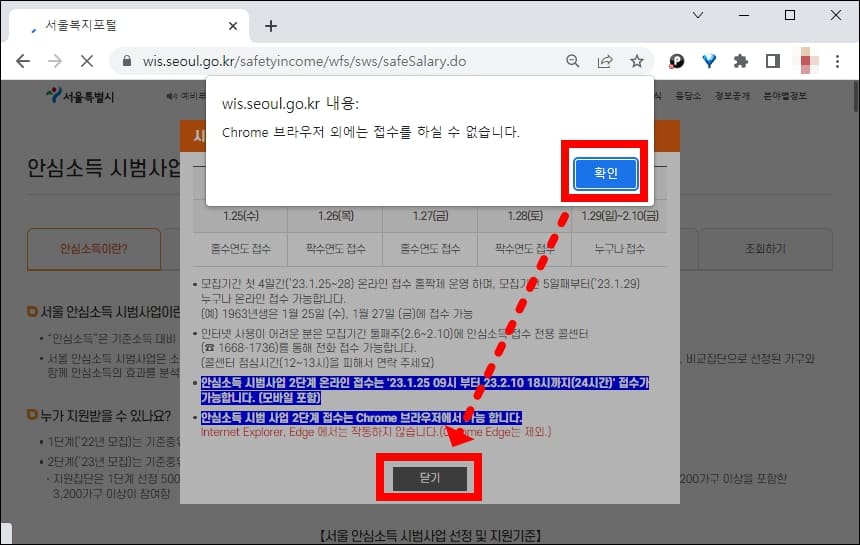
Task: Click the 1.28(토) date cell
Action: tap(525, 215)
